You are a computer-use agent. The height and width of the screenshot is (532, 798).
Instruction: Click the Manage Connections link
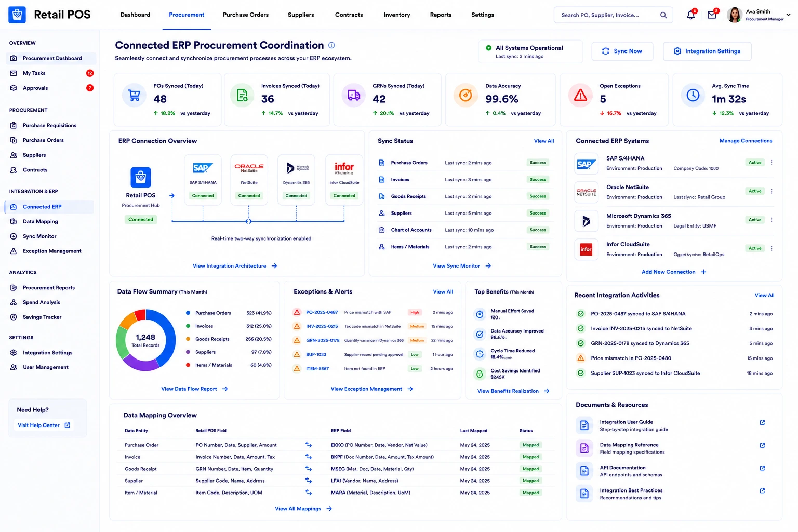pos(746,141)
